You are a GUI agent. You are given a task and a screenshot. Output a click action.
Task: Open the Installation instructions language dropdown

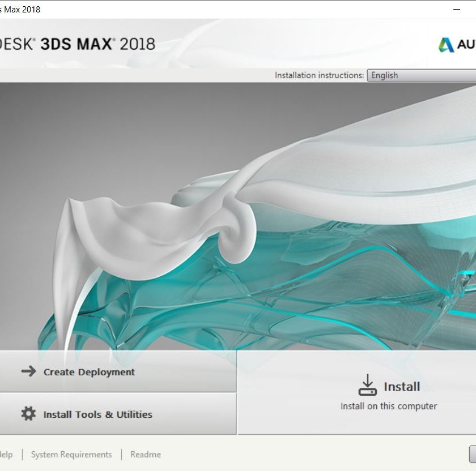tap(422, 75)
